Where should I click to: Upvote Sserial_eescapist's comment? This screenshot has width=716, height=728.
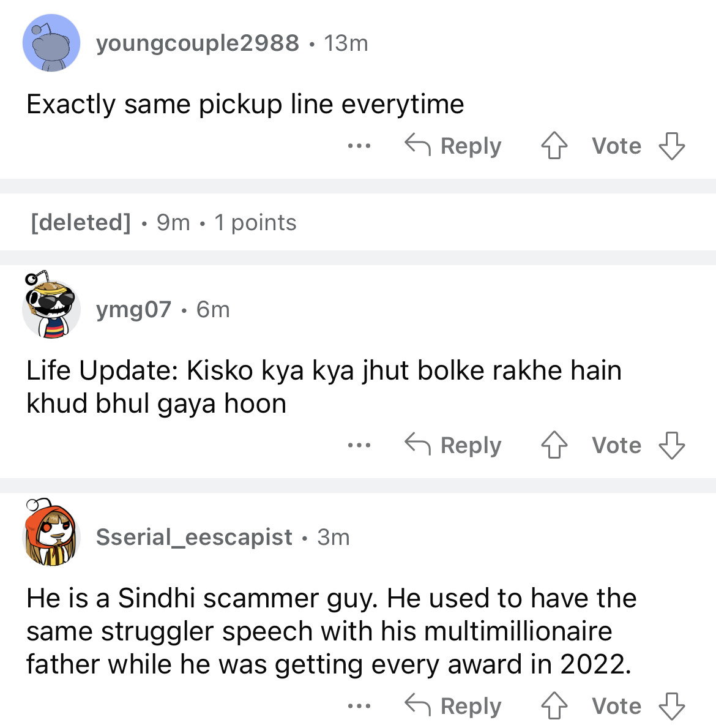click(x=554, y=706)
